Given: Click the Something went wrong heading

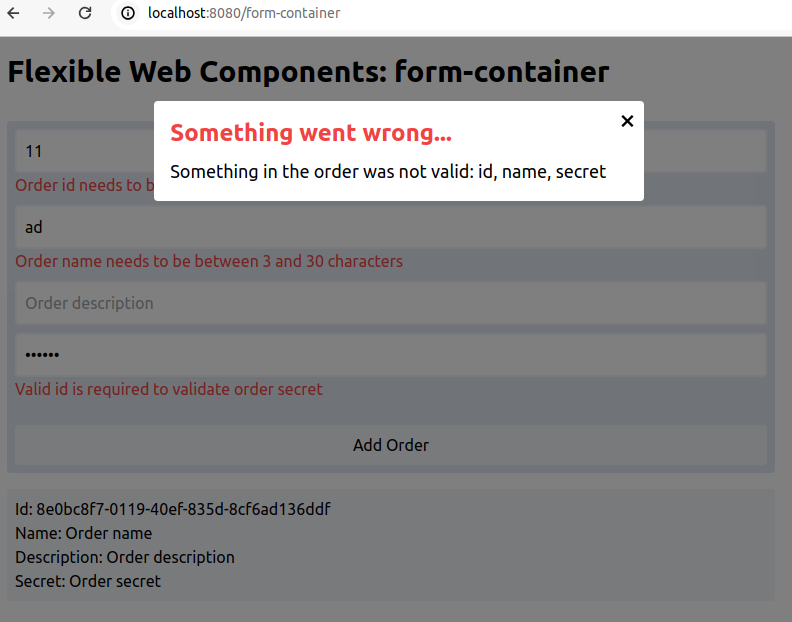Looking at the screenshot, I should coord(311,133).
